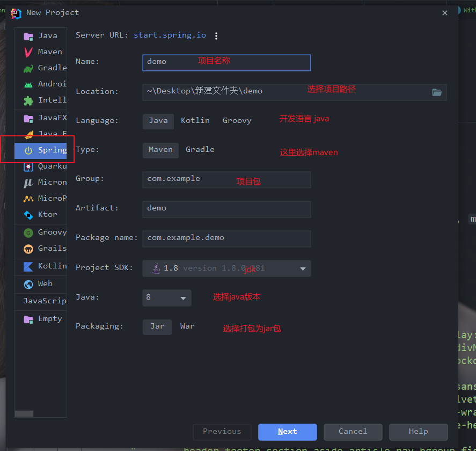
Task: Click the sidebar horizontal scrollbar thumb
Action: pyautogui.click(x=24, y=413)
